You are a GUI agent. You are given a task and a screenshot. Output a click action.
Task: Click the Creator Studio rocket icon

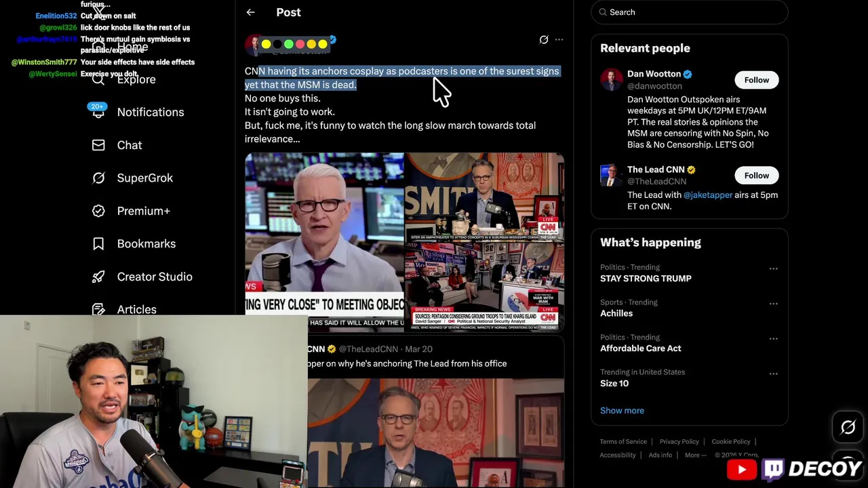coord(98,277)
